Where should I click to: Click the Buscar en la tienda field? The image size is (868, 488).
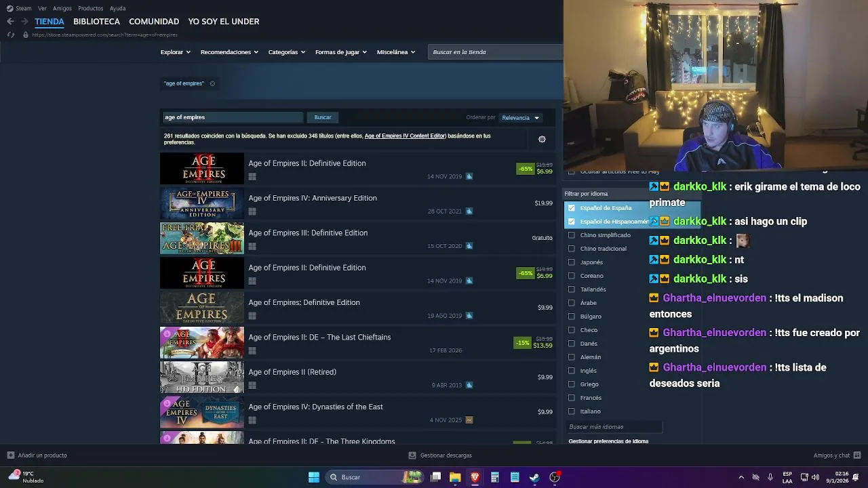click(496, 52)
